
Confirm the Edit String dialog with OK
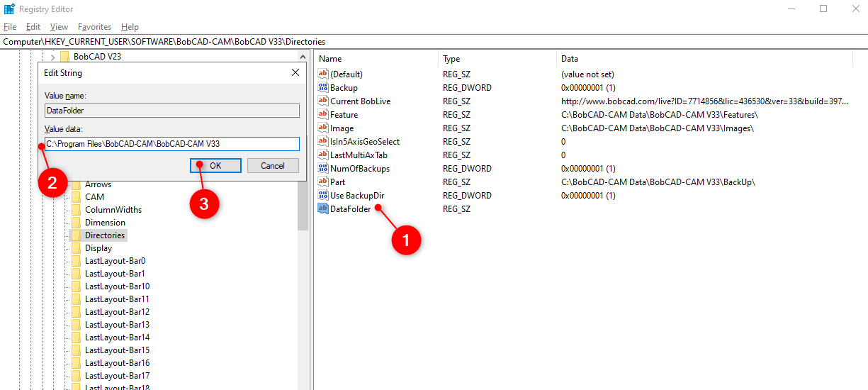tap(215, 165)
